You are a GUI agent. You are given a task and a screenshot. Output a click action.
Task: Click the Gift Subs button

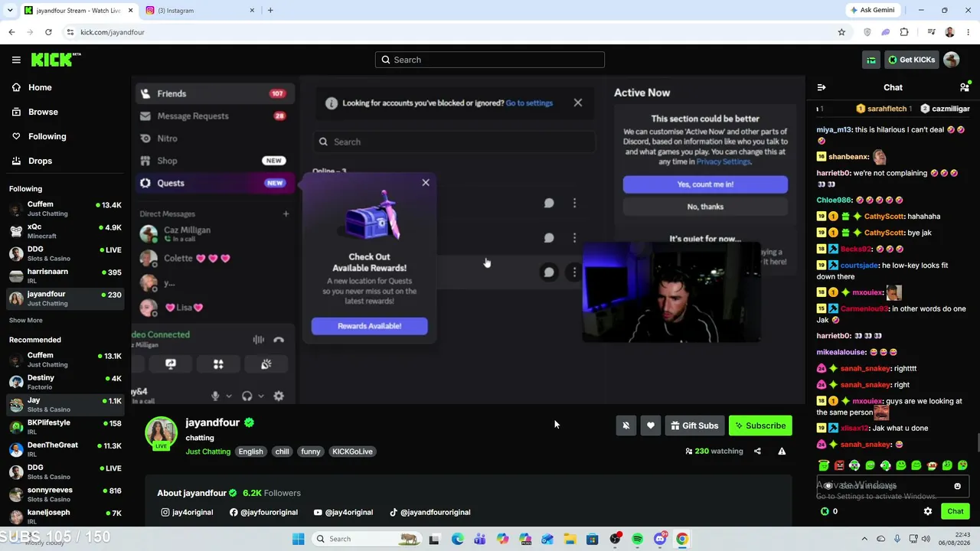(694, 425)
